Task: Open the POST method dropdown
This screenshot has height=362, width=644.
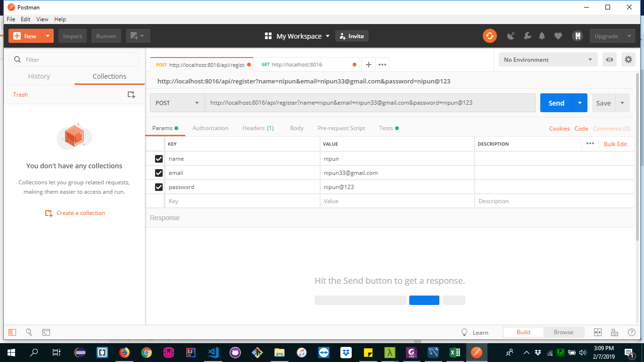Action: click(177, 103)
